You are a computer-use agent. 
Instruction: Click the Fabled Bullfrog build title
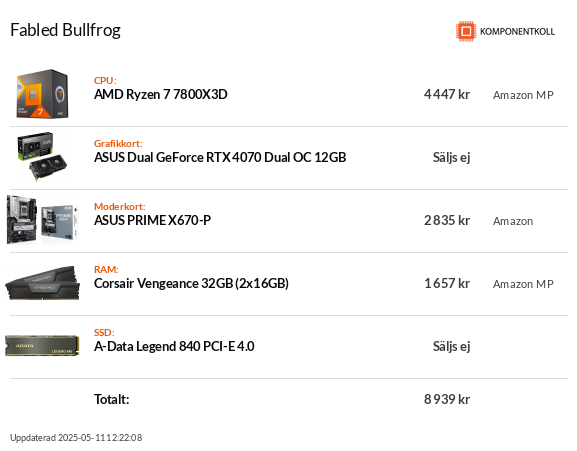pyautogui.click(x=66, y=30)
